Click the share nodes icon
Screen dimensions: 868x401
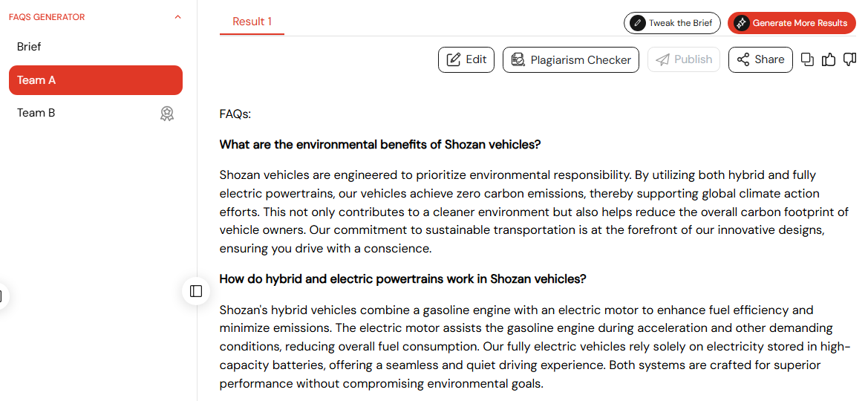tap(743, 60)
